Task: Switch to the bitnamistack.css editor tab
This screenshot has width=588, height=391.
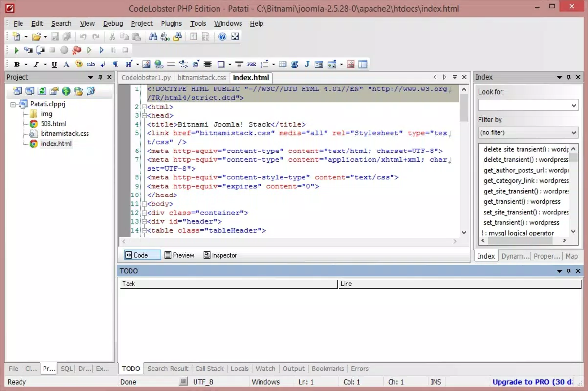Action: pyautogui.click(x=202, y=78)
